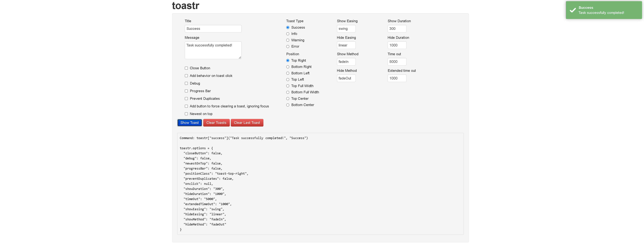Screen dimensions: 644x249
Task: Click the "closeButton": false code line
Action: 203,153
